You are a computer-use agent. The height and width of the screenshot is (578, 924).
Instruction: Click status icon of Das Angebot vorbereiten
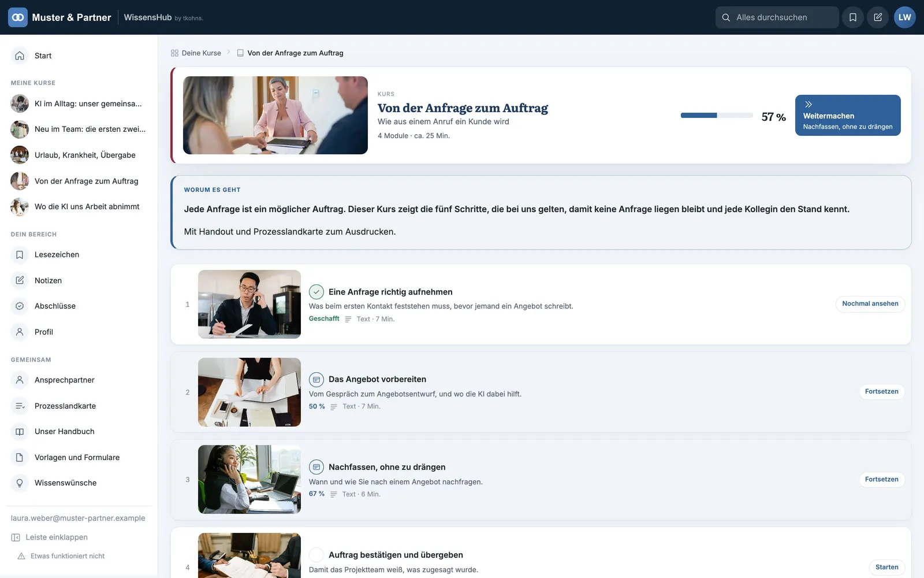click(316, 380)
